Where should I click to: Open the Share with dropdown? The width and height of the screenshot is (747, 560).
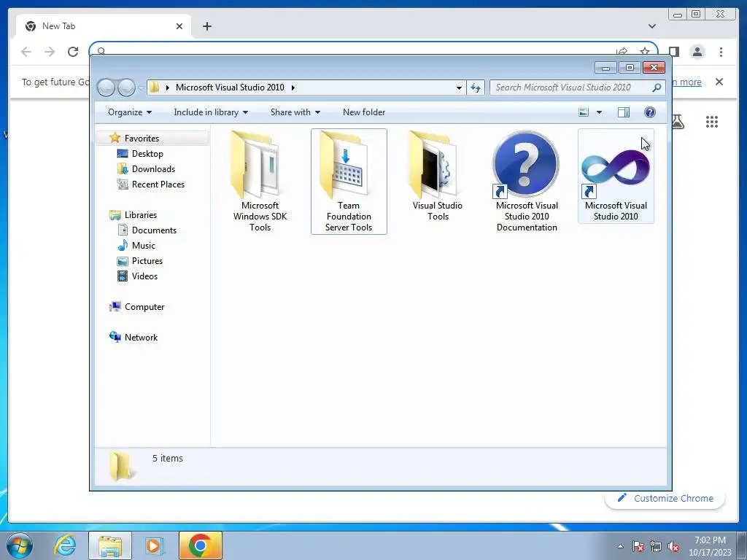coord(295,112)
